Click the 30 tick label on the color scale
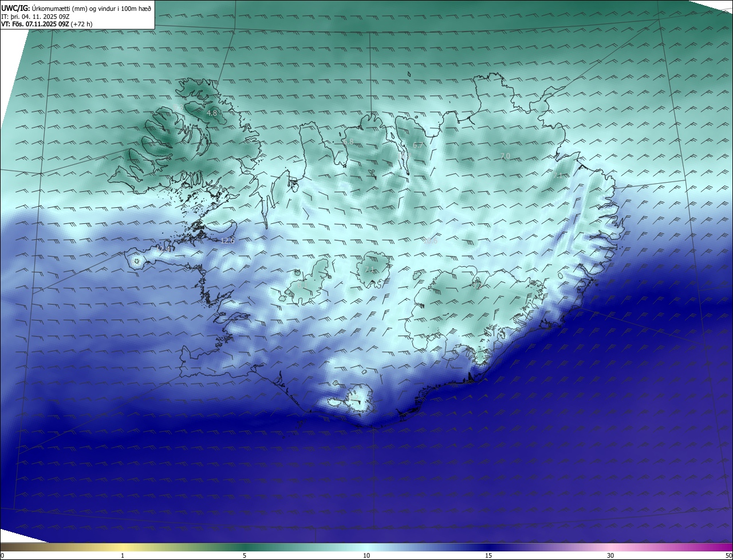Image resolution: width=733 pixels, height=560 pixels. click(x=610, y=555)
